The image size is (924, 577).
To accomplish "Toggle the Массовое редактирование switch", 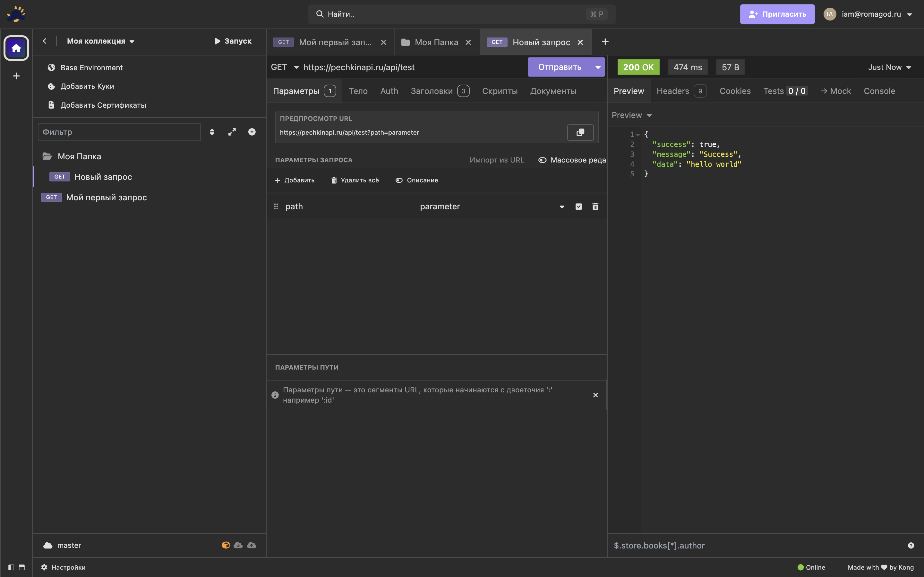I will click(542, 160).
